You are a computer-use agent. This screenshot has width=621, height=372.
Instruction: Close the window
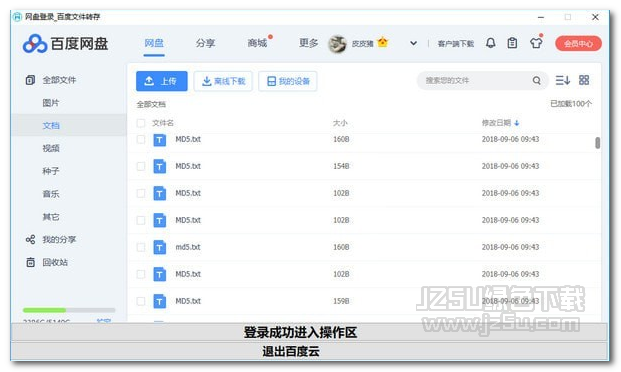pyautogui.click(x=595, y=17)
